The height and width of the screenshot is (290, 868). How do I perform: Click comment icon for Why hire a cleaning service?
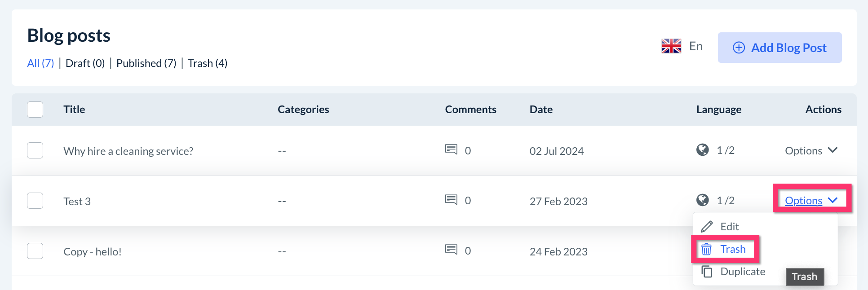pos(451,149)
